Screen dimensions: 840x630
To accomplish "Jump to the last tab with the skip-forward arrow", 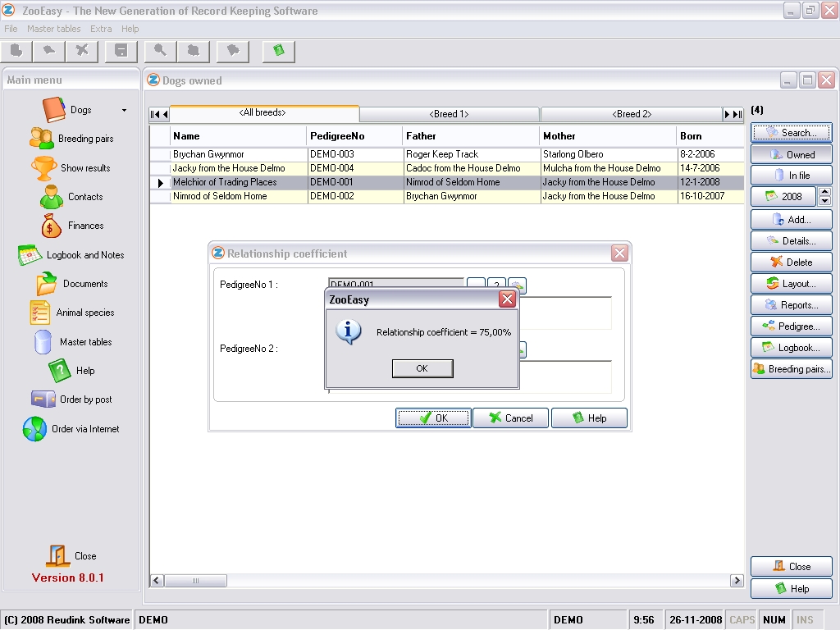I will coord(737,114).
